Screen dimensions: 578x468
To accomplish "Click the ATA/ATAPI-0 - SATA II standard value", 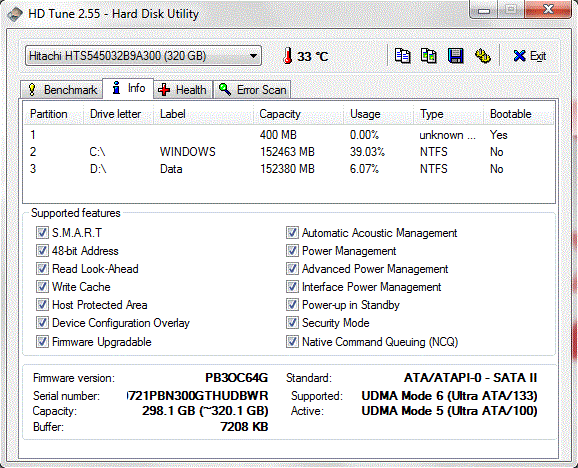I will pos(470,378).
